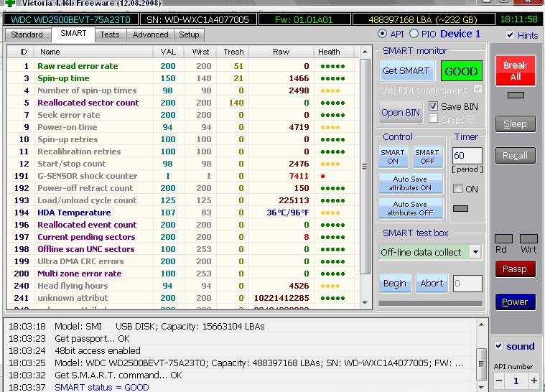Click the blue Power button
Screen dimensions: 545x392
point(515,302)
